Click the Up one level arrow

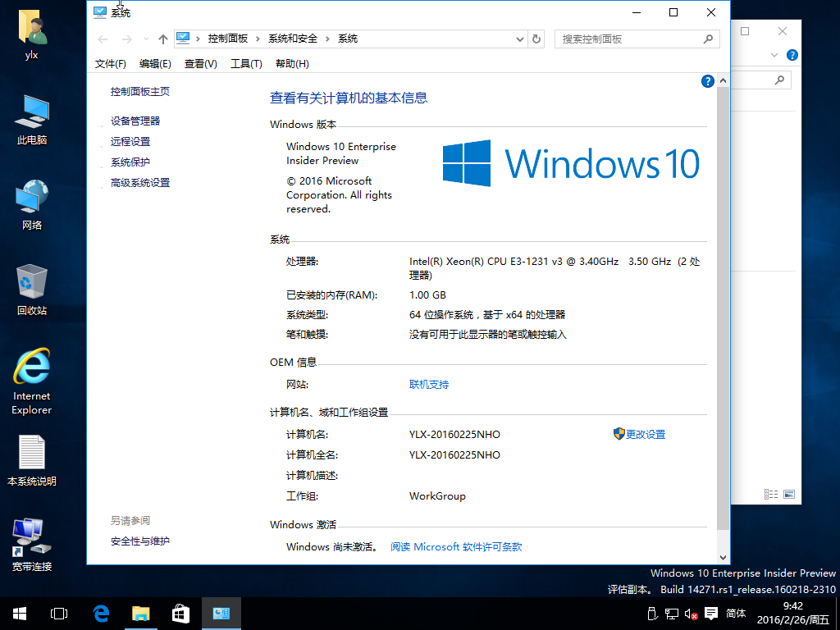click(163, 39)
